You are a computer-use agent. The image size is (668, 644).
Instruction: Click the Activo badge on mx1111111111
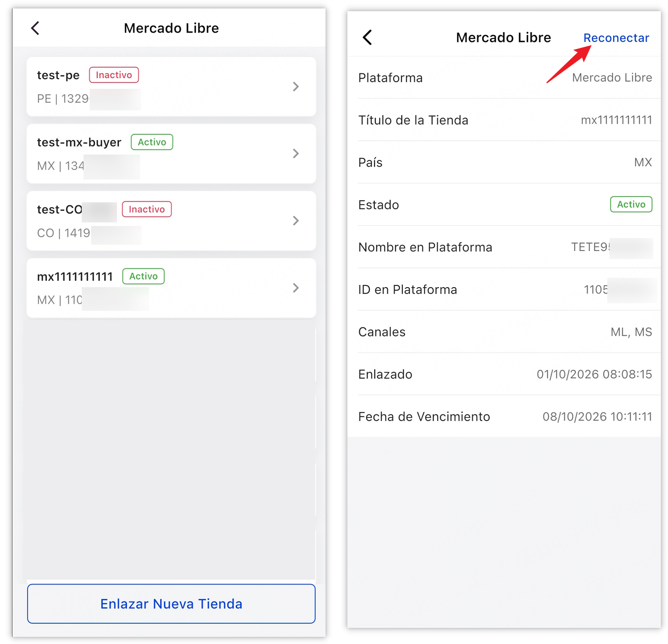[143, 276]
